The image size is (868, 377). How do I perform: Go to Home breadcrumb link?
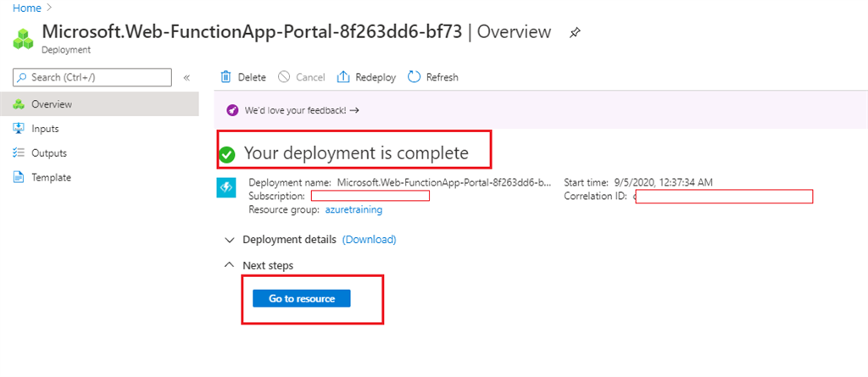coord(25,7)
